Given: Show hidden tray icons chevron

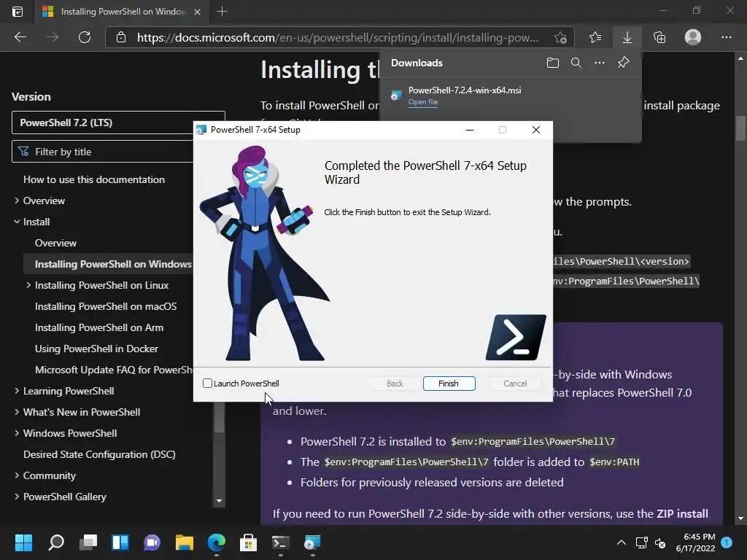Looking at the screenshot, I should (622, 542).
